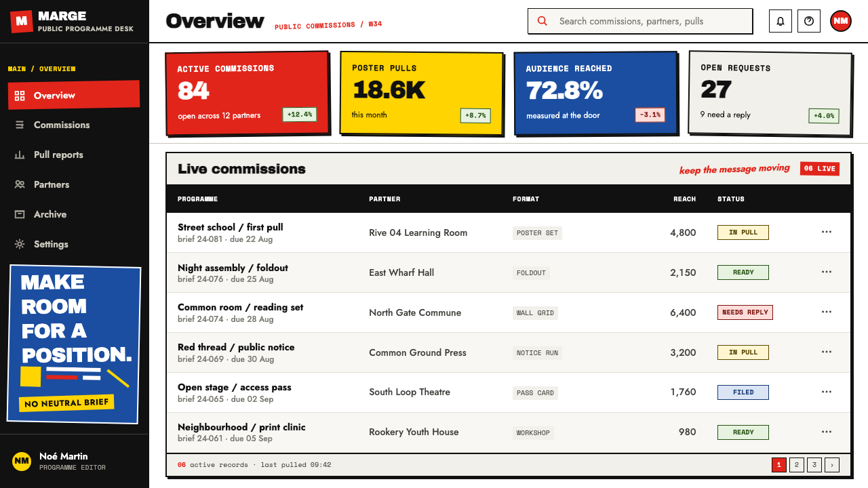Open the Active Commissions card
The image size is (868, 488).
coord(248,93)
